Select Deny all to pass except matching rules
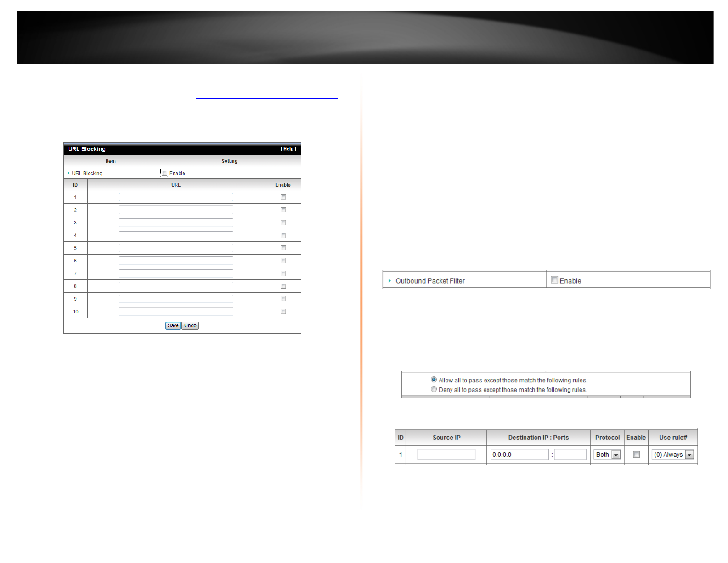The height and width of the screenshot is (563, 728). click(434, 389)
